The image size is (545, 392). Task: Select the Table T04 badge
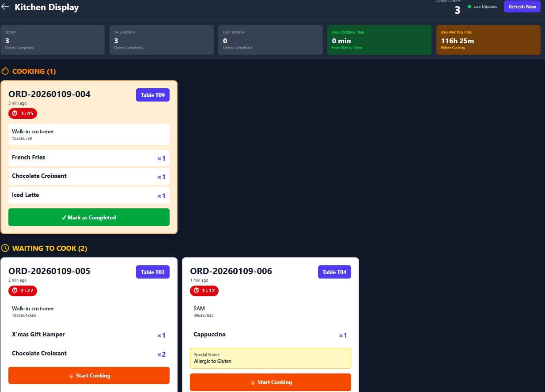point(334,272)
